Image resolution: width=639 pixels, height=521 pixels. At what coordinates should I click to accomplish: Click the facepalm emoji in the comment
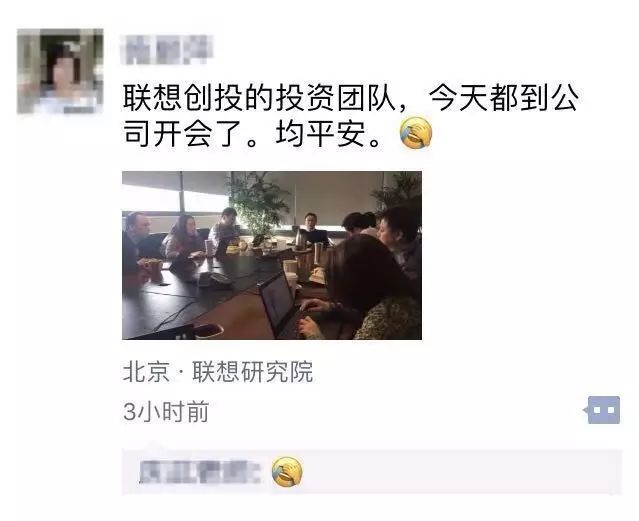tap(287, 472)
